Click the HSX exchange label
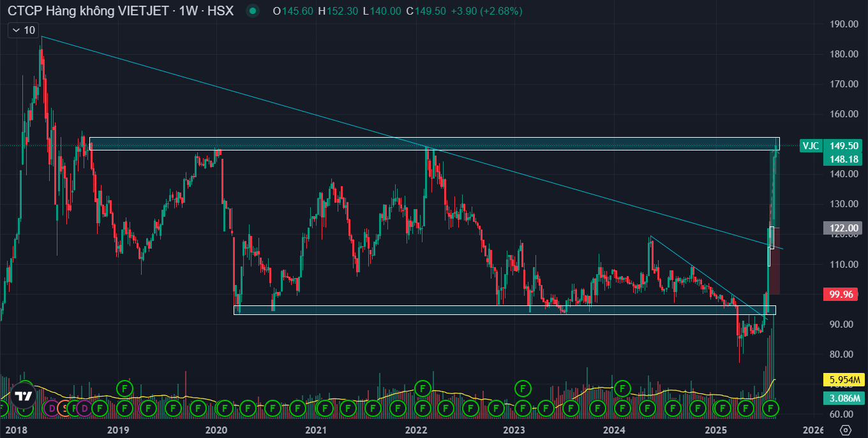The height and width of the screenshot is (438, 868). tap(220, 11)
